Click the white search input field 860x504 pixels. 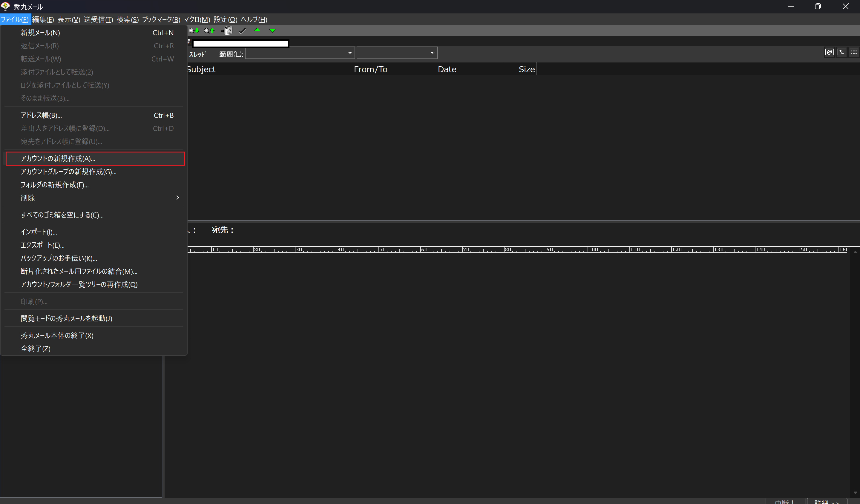[240, 44]
